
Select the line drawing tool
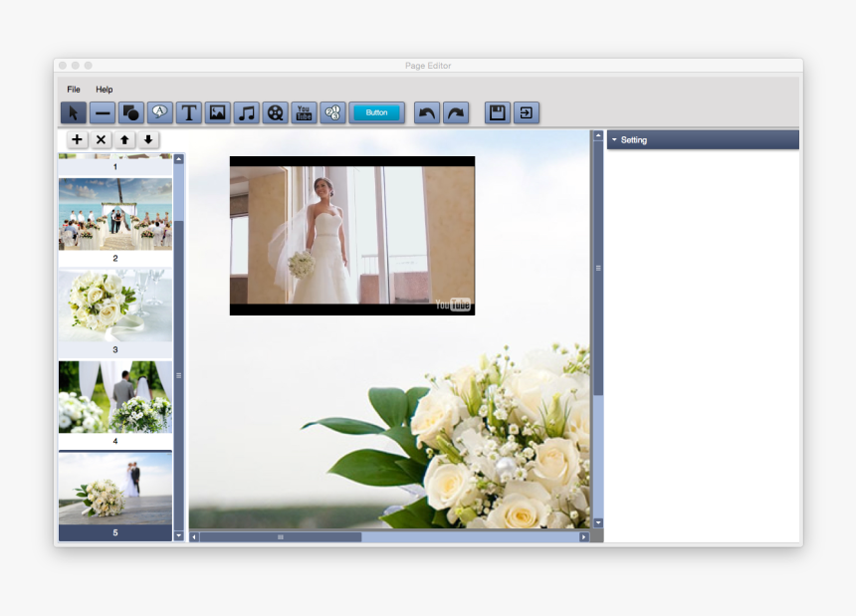click(102, 112)
